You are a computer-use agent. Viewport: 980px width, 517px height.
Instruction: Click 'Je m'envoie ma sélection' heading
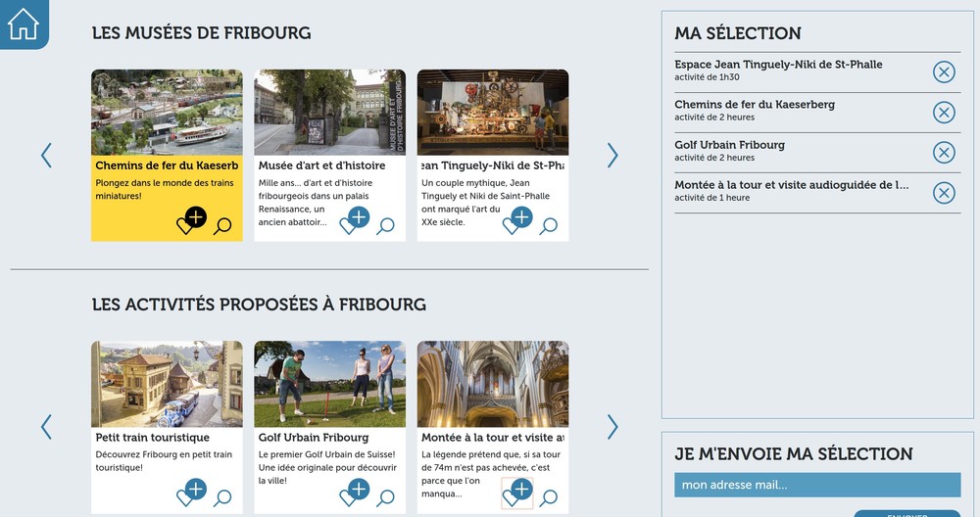point(794,454)
